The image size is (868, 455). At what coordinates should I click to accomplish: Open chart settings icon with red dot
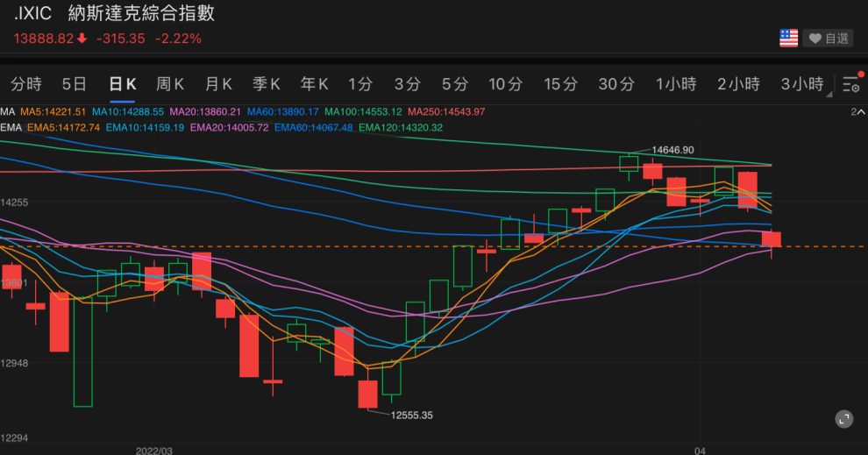pos(850,84)
